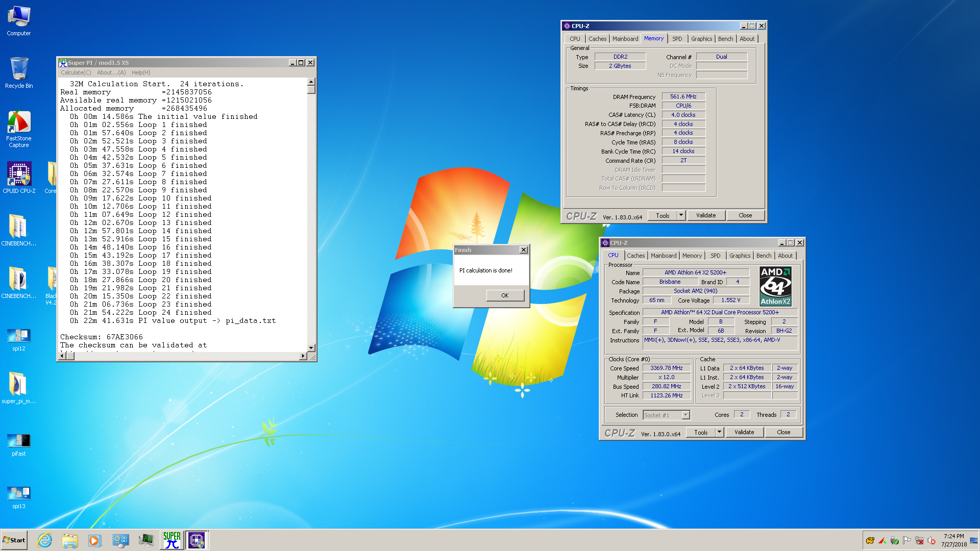Launch FastStone Capture desktop shortcut

click(x=19, y=129)
